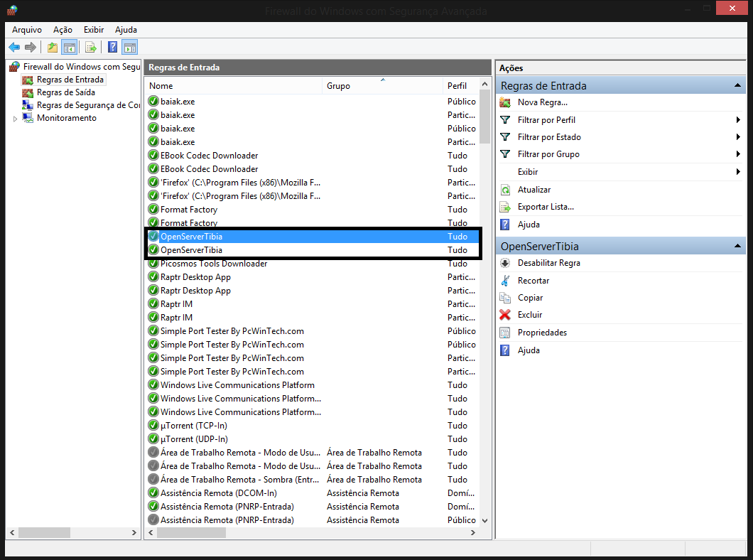Click tree pane horizontal scroll right arrow
Image resolution: width=753 pixels, height=560 pixels.
tap(134, 532)
